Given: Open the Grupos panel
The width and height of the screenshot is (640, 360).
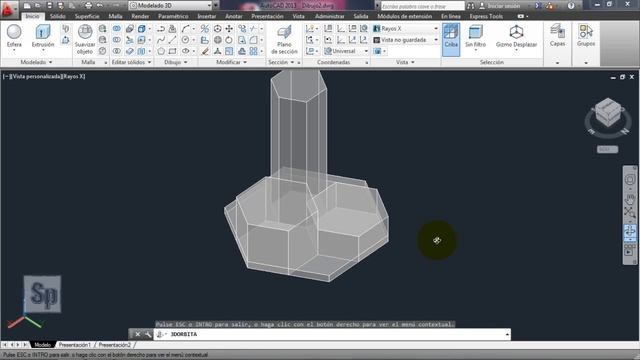Looking at the screenshot, I should 586,36.
